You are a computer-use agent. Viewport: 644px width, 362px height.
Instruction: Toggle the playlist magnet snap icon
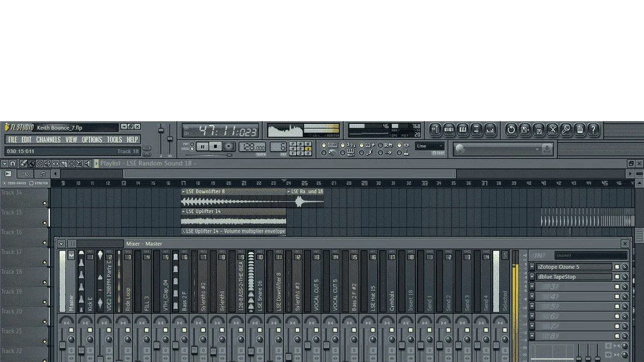pos(13,164)
